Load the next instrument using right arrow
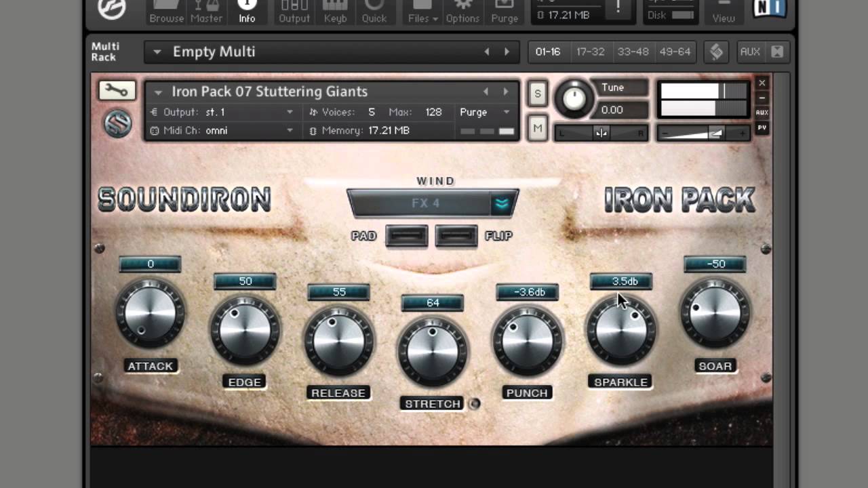The image size is (868, 488). (506, 91)
